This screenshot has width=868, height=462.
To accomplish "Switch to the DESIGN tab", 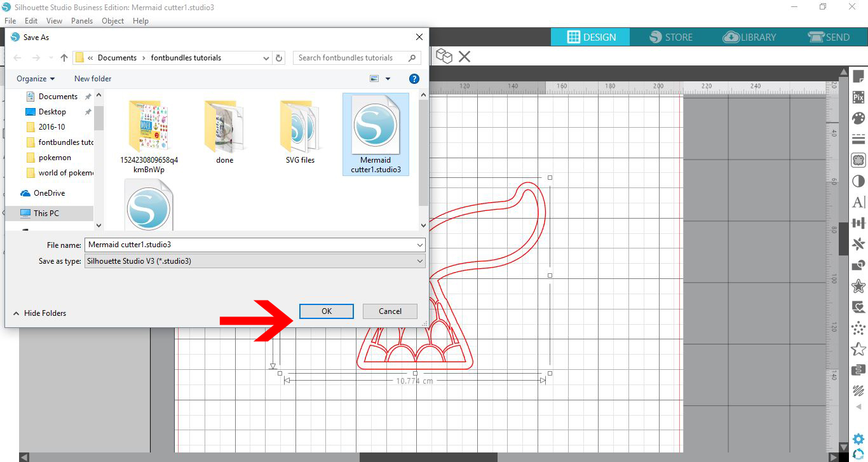I will tap(591, 37).
